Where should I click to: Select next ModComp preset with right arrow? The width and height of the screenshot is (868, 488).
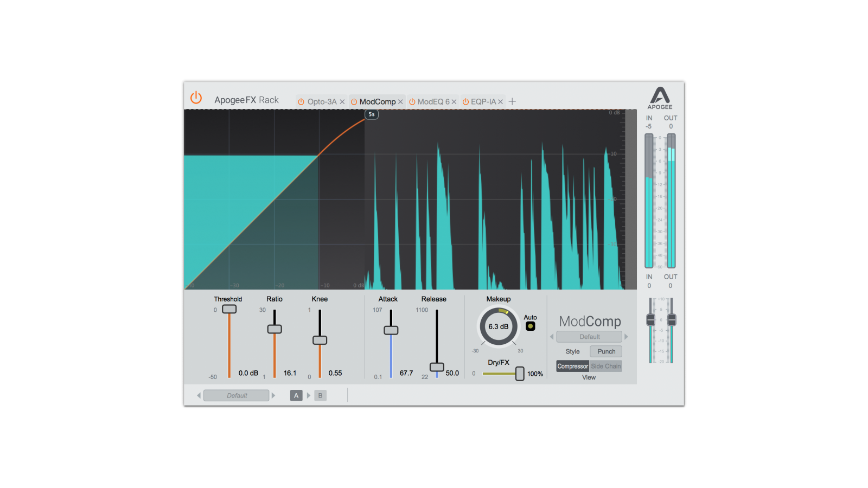[626, 337]
